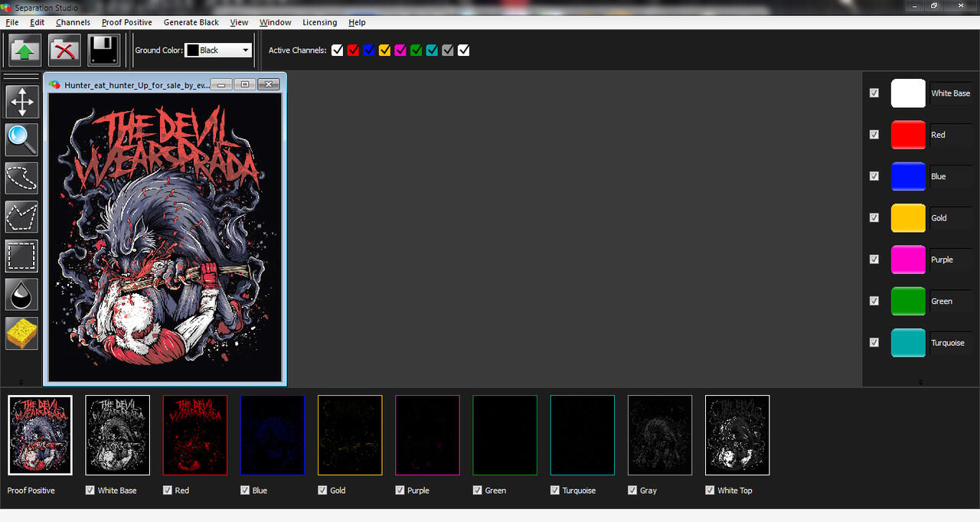Image resolution: width=980 pixels, height=522 pixels.
Task: Click the floppy disk Save icon
Action: click(104, 51)
